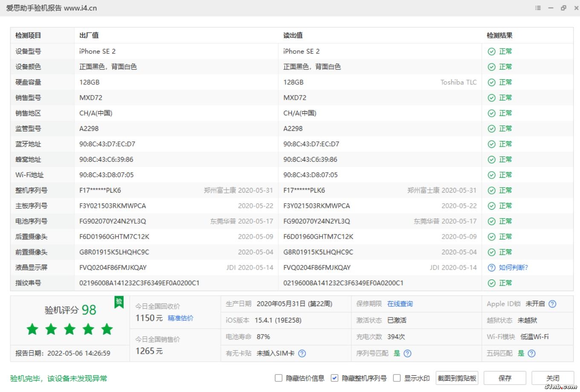The width and height of the screenshot is (580, 392).
Task: Click question icon in 液晶显示屏 row
Action: click(491, 268)
